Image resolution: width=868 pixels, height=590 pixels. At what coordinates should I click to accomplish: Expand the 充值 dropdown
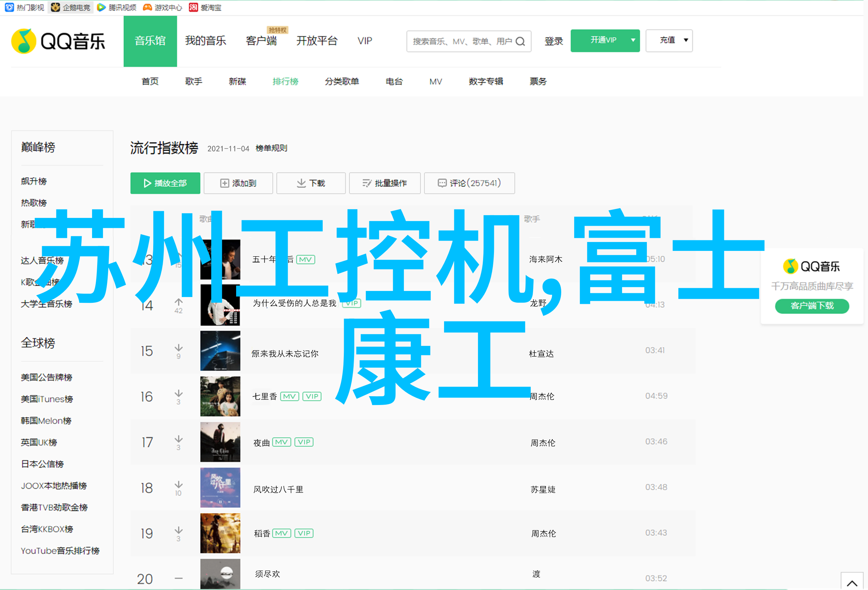pyautogui.click(x=669, y=40)
